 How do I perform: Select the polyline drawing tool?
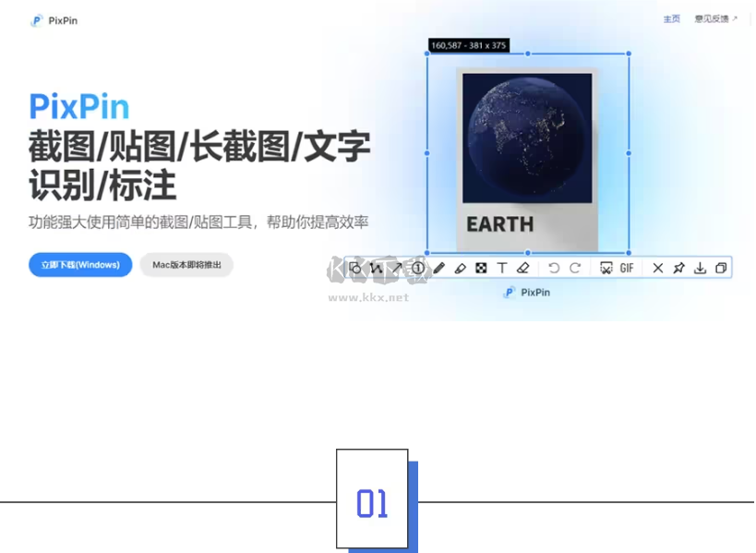(x=376, y=268)
